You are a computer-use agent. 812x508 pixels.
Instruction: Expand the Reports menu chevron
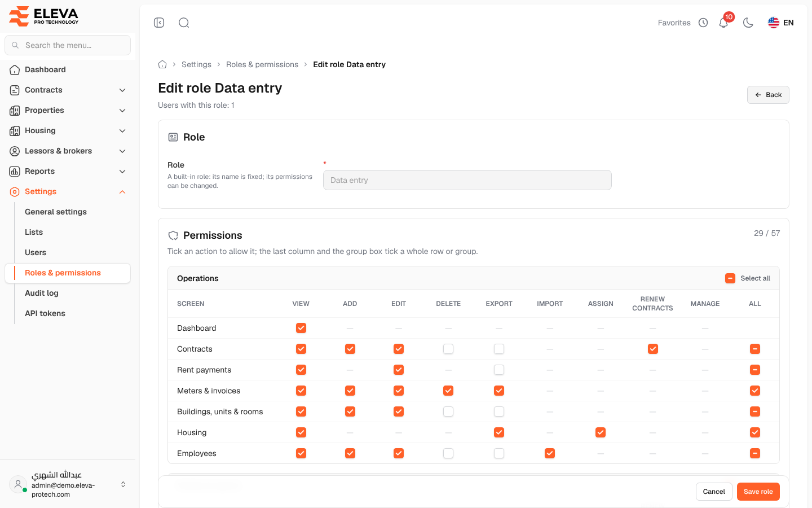click(122, 171)
